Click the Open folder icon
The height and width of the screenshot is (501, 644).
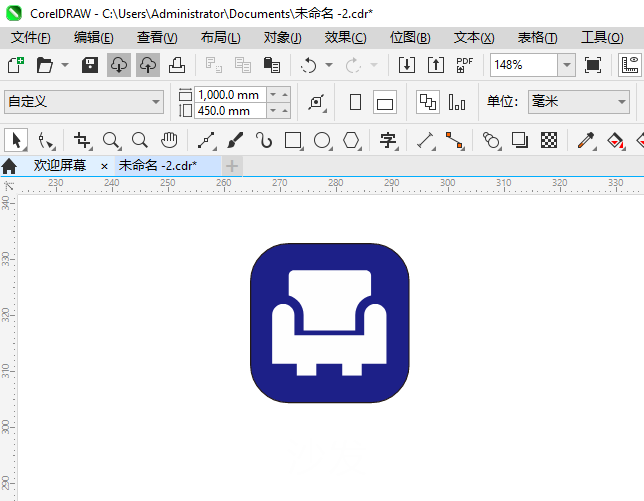44,65
